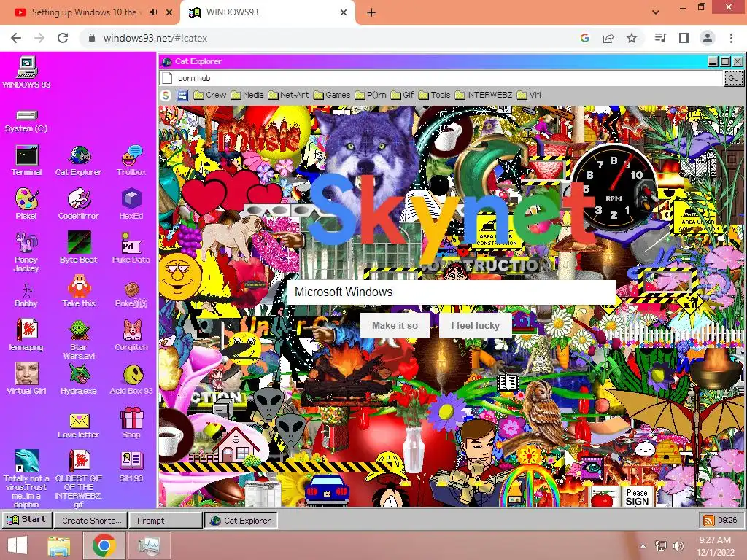This screenshot has height=560, width=747.
Task: Open the Acid Box 93 smiley icon
Action: tap(131, 380)
